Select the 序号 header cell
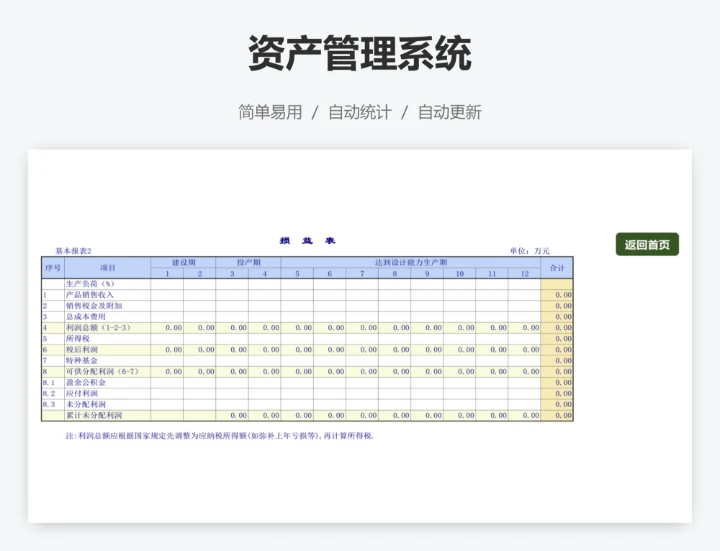Viewport: 720px width, 551px height. (53, 268)
